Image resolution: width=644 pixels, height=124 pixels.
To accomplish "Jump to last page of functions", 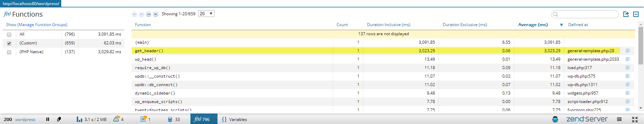I will coord(156,14).
